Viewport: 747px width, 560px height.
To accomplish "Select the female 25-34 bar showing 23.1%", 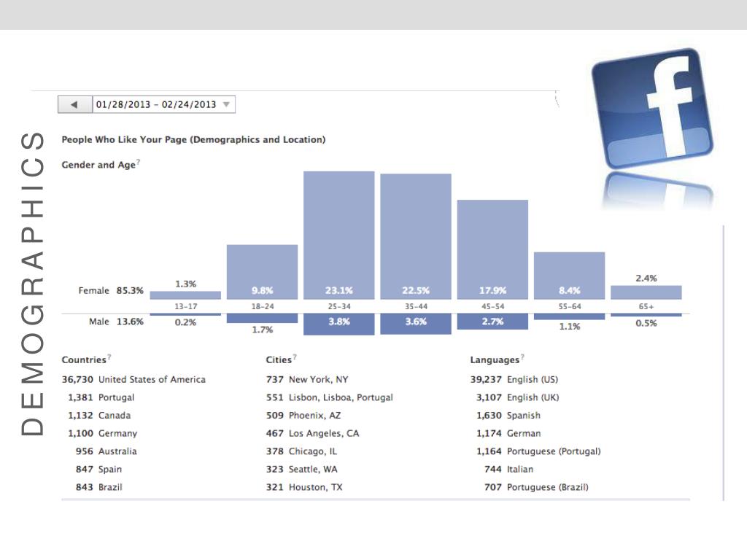I will [x=338, y=236].
